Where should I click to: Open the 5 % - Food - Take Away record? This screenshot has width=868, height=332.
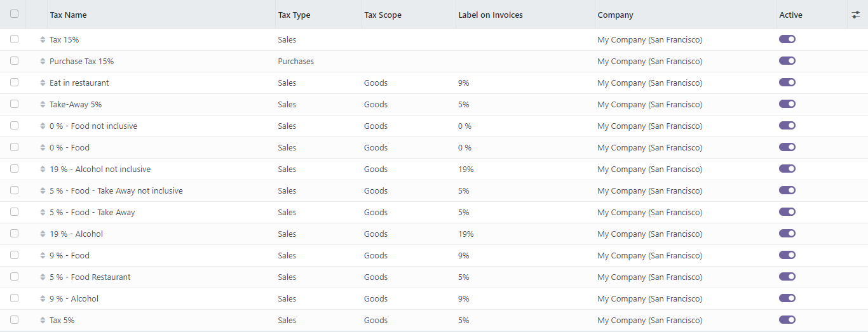92,213
